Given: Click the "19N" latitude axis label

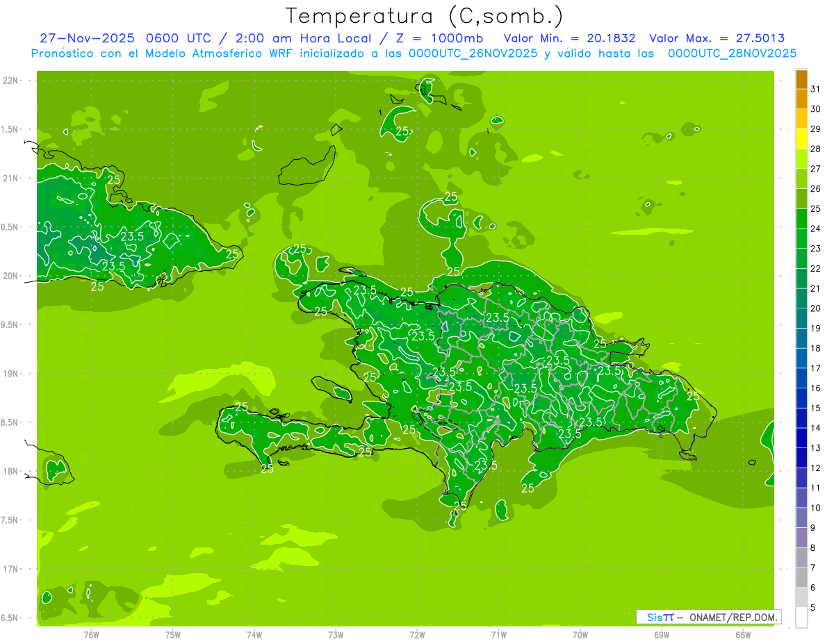Looking at the screenshot, I should tap(10, 374).
